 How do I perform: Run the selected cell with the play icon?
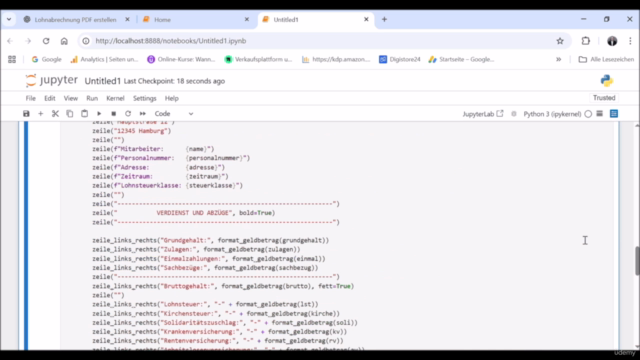coord(99,114)
